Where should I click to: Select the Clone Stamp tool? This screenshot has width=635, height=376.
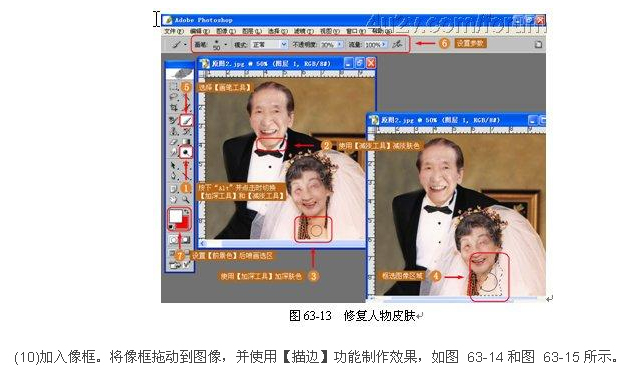[x=173, y=132]
